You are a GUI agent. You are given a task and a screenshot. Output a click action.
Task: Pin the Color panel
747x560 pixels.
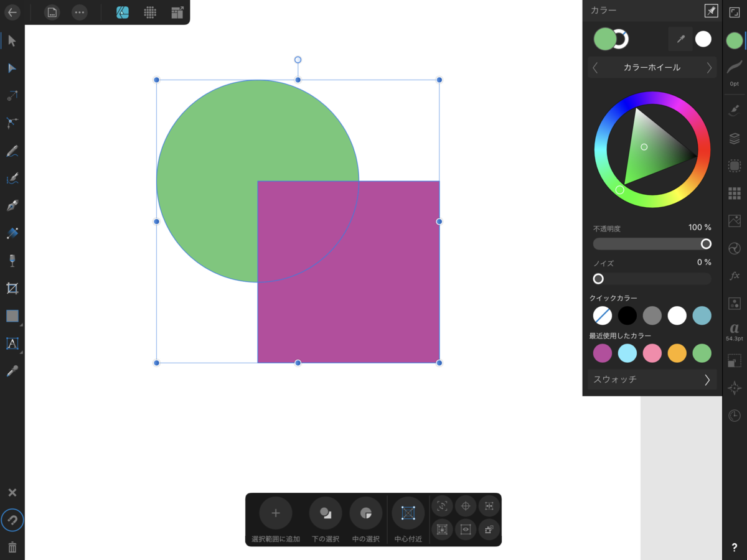coord(710,10)
